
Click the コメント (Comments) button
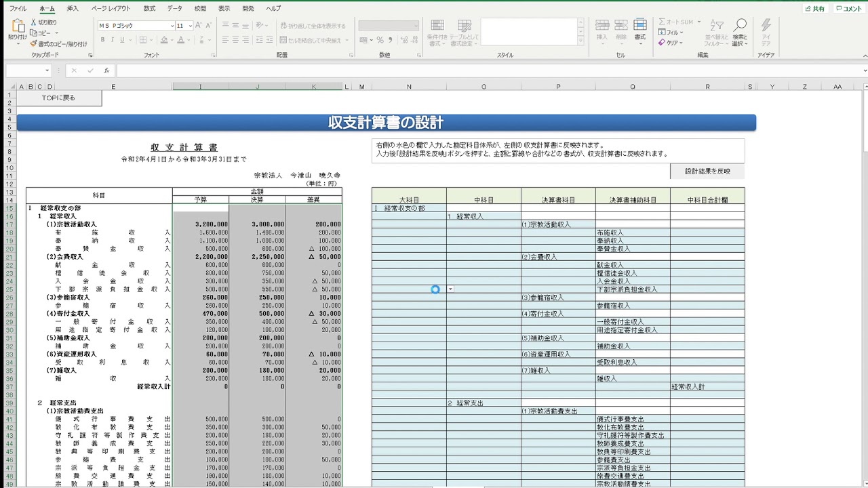coord(848,9)
